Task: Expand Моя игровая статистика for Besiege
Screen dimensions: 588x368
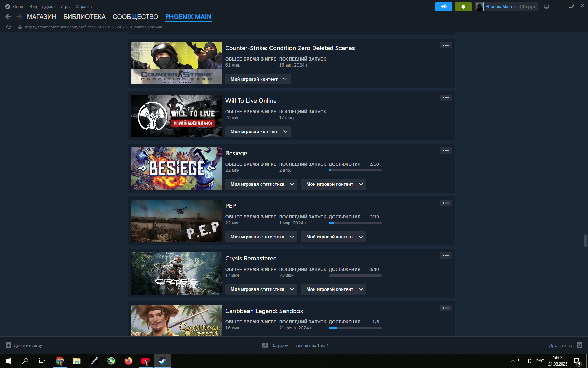Action: point(261,184)
